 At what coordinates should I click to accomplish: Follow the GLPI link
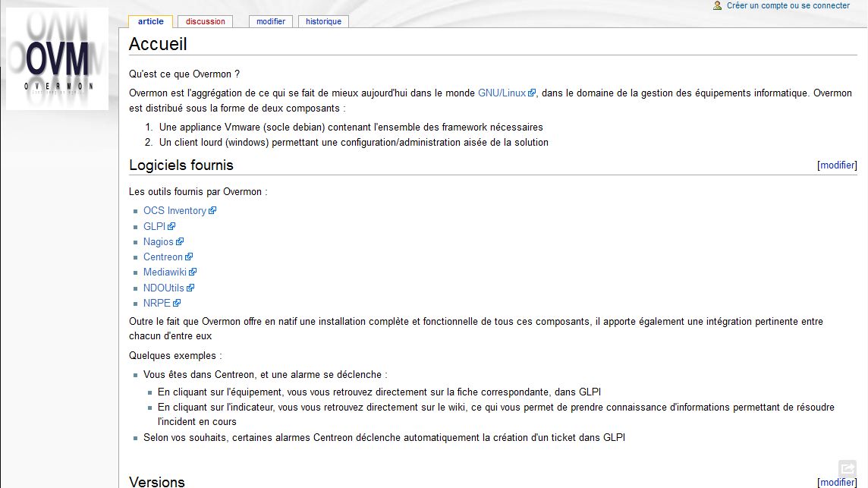coord(154,226)
